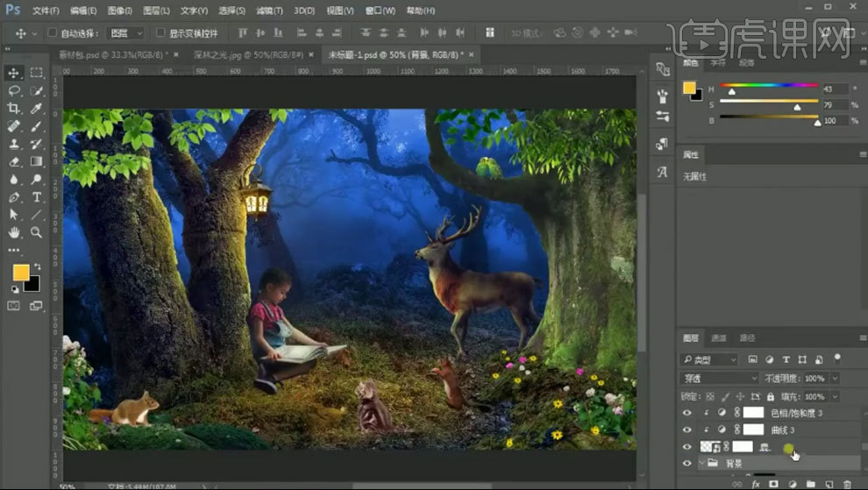Select the Path Selection tool
This screenshot has height=490, width=868.
click(x=14, y=214)
